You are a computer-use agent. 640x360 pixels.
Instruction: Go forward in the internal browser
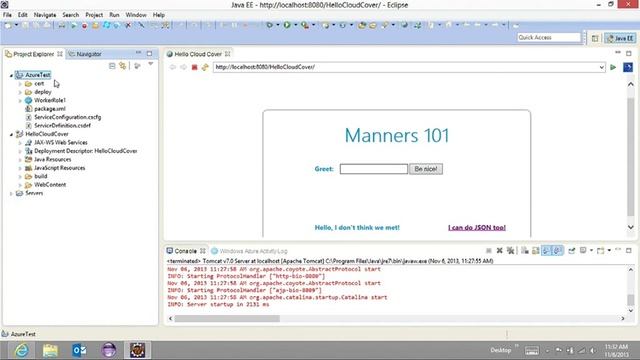tap(183, 67)
